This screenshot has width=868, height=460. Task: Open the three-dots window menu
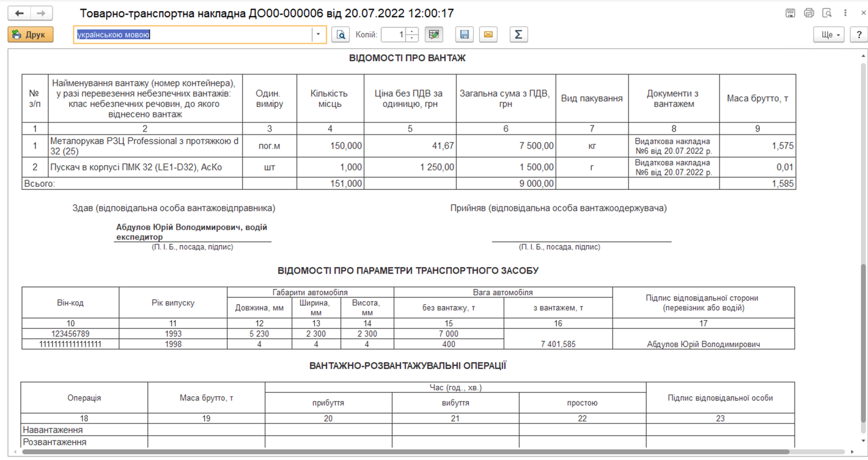click(845, 13)
